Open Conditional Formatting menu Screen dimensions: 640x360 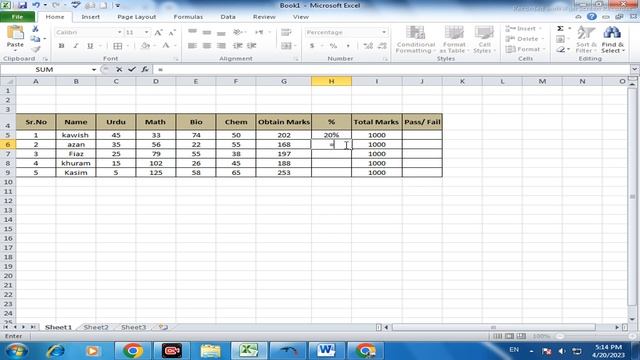point(416,39)
